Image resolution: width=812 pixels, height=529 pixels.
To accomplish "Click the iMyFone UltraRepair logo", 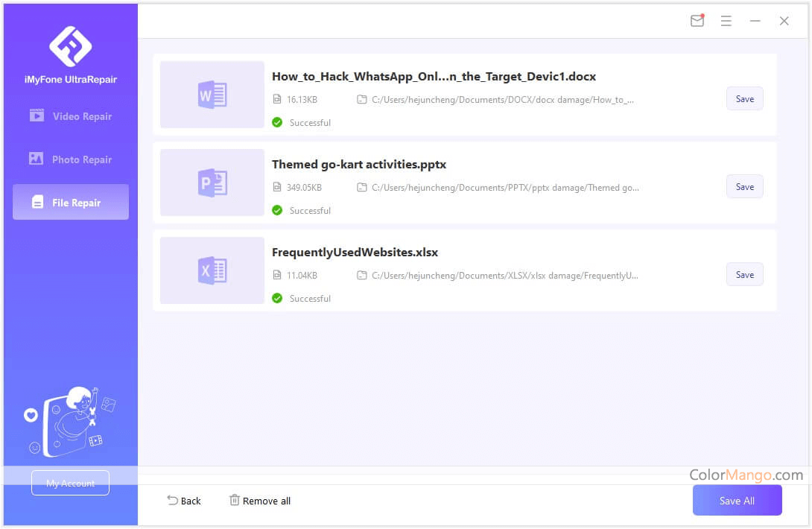I will tap(70, 46).
